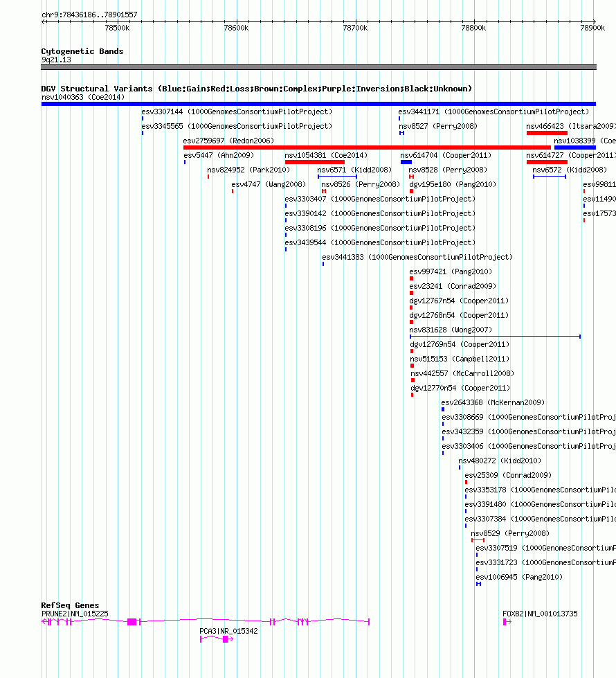Click the nsv614727 (Cooper2011) red loss bar
Screen dimensions: 616x678
point(547,162)
